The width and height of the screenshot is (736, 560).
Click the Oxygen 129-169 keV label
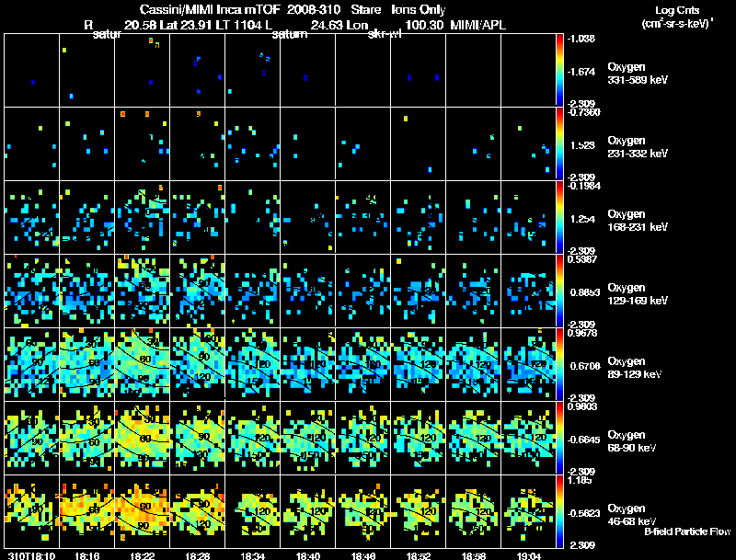637,294
